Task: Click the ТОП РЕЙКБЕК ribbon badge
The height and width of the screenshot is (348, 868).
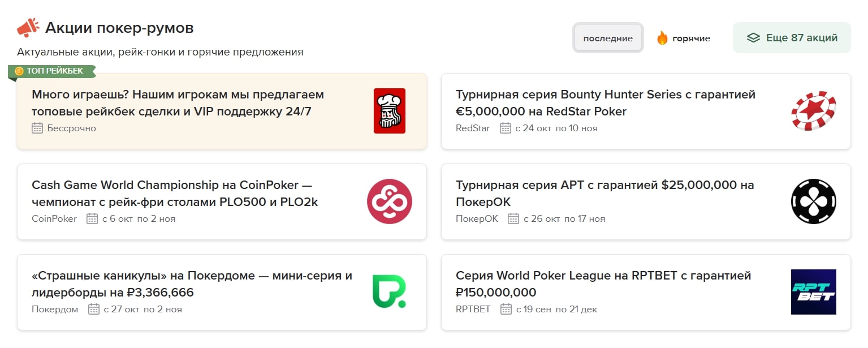Action: (x=52, y=71)
